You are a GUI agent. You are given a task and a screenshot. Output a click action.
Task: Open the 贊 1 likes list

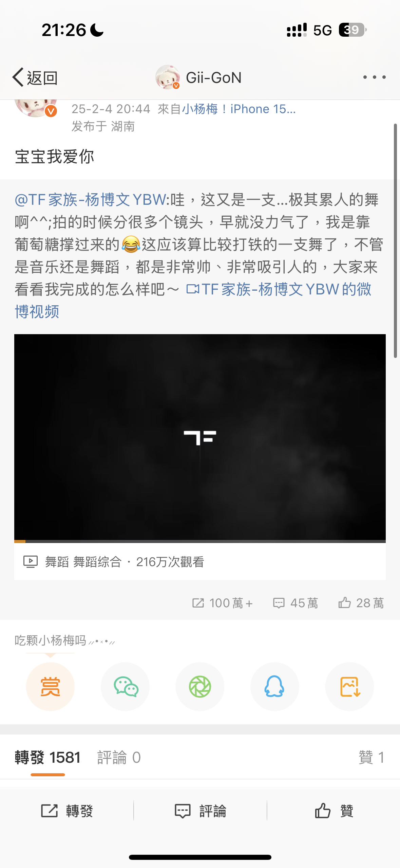click(372, 758)
